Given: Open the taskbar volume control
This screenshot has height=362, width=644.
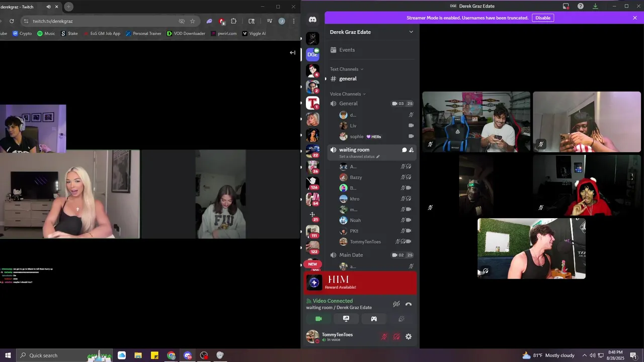Looking at the screenshot, I should [592, 355].
